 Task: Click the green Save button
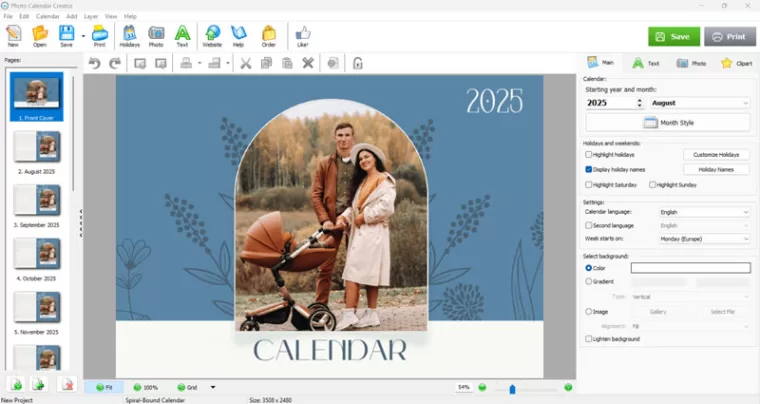tap(674, 37)
